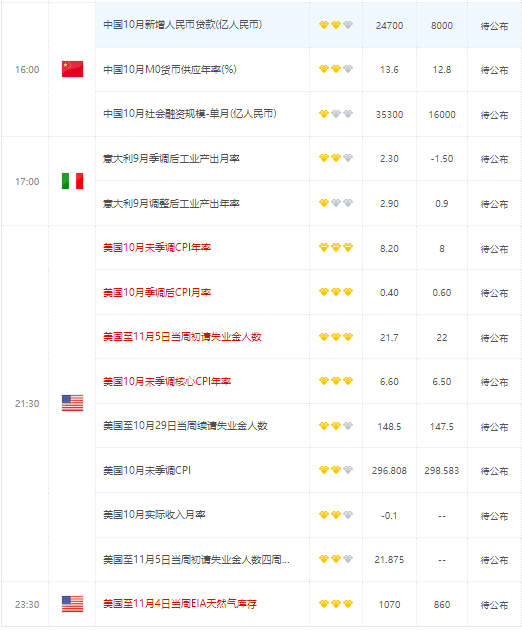Click the 17:00 time cell
The image size is (522, 631).
(x=27, y=181)
